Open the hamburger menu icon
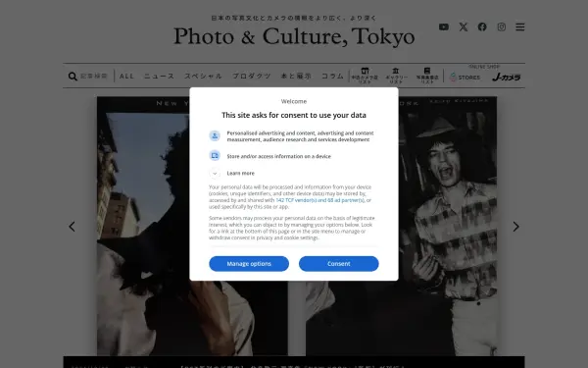The width and height of the screenshot is (588, 368). (x=520, y=27)
